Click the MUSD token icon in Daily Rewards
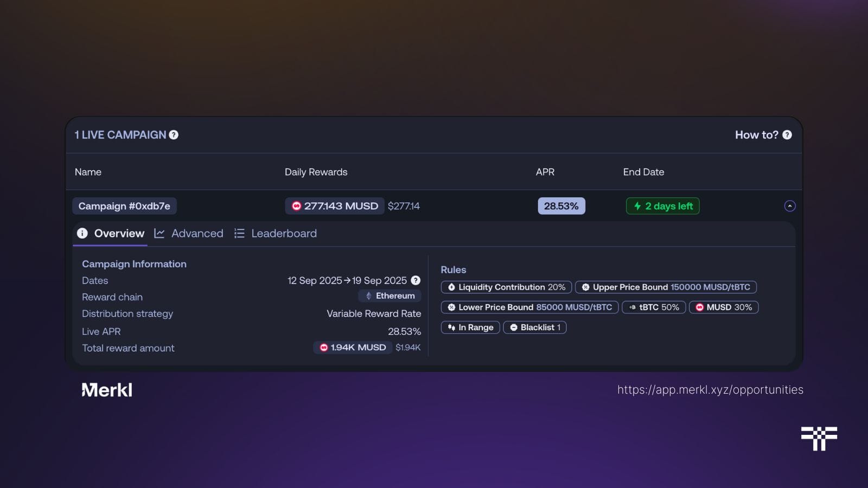This screenshot has width=868, height=488. tap(297, 206)
